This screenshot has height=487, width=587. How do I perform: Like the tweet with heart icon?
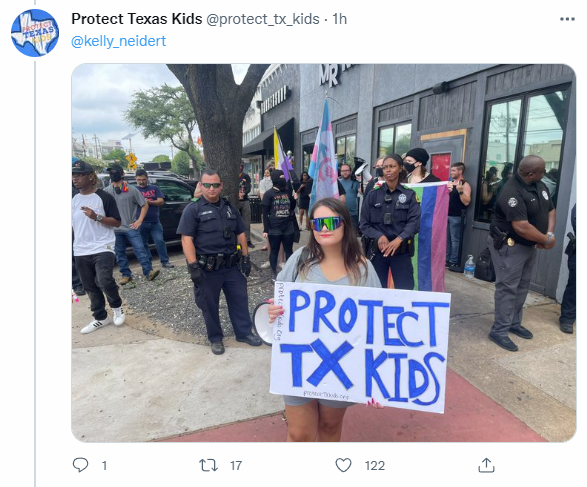343,465
